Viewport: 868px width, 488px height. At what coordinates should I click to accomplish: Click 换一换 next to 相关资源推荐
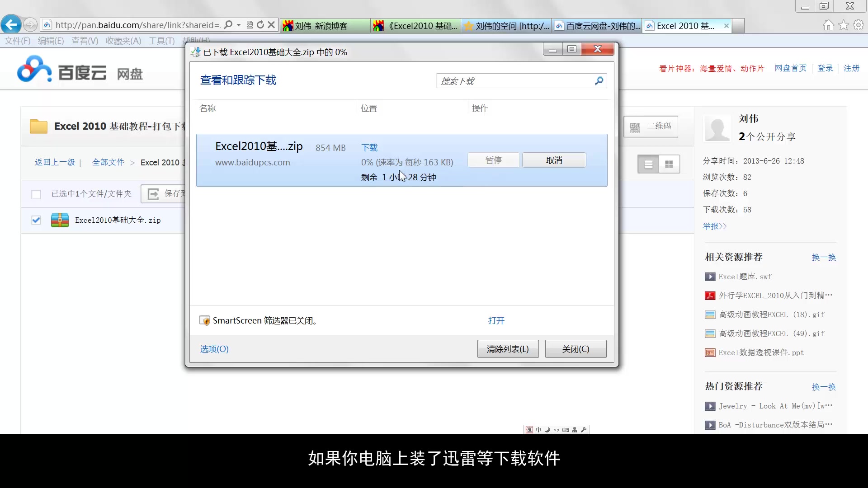pos(824,257)
